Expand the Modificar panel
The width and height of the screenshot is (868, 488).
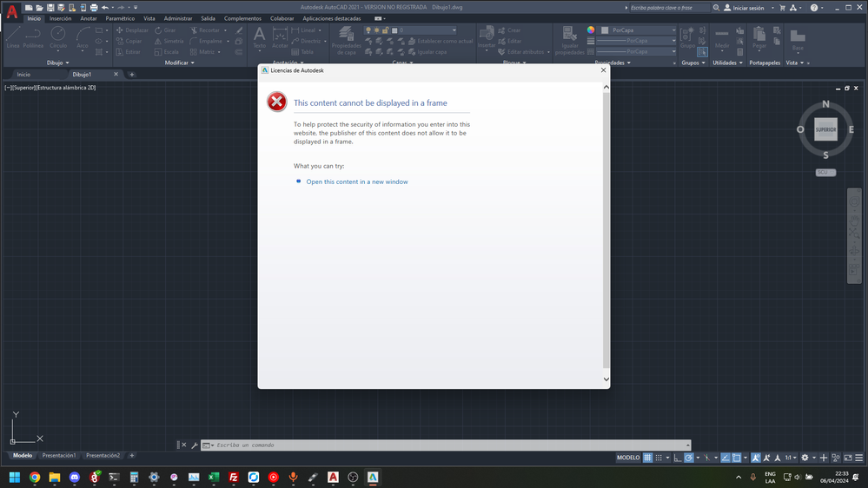[x=179, y=63]
